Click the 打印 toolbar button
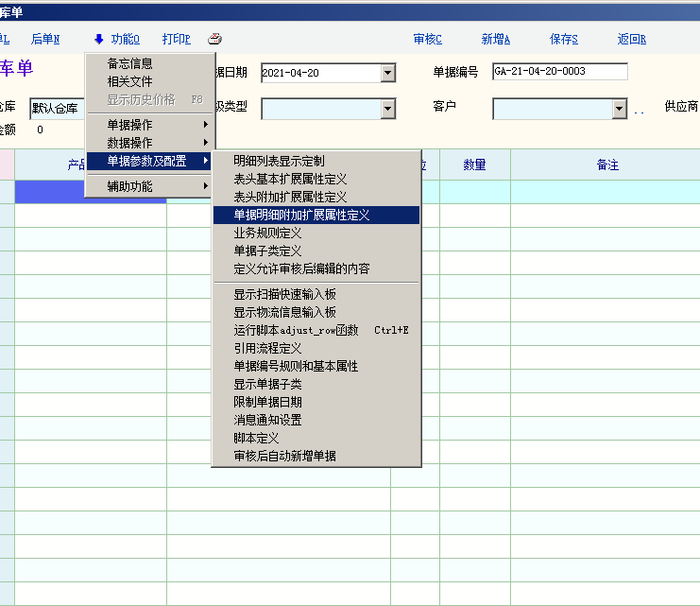This screenshot has width=700, height=606. 176,40
